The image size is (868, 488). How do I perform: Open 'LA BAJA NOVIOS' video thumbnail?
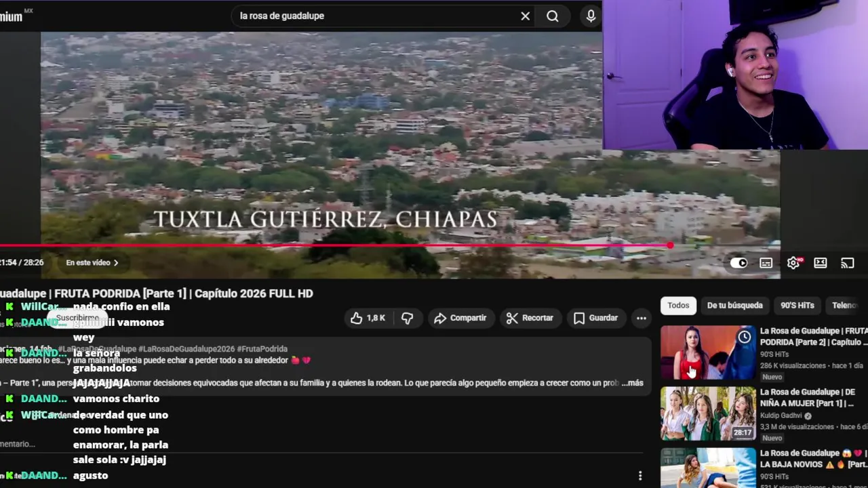(x=708, y=468)
